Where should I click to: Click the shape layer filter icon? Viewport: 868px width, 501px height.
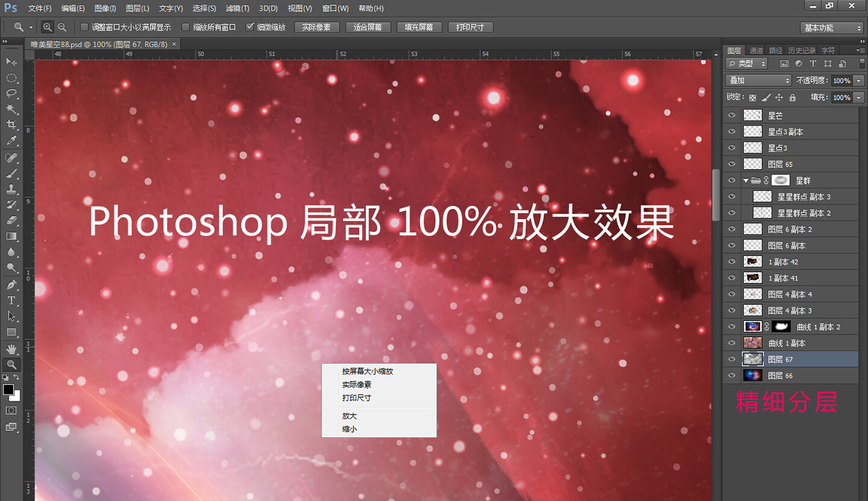(x=828, y=64)
